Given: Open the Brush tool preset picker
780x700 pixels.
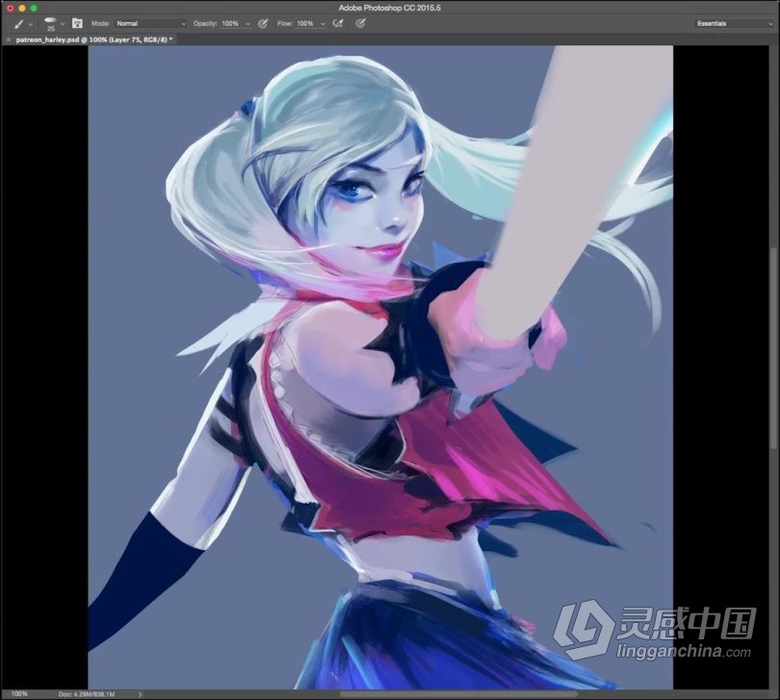Looking at the screenshot, I should (23, 23).
